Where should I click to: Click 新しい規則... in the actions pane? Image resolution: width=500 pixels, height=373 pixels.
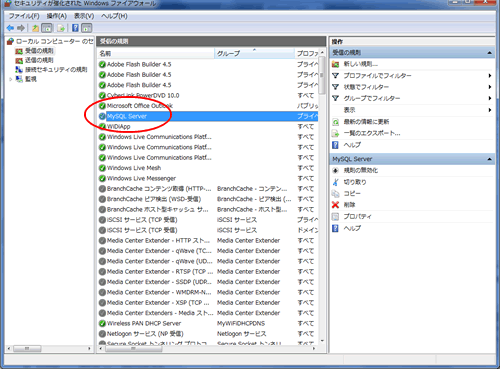tap(361, 64)
